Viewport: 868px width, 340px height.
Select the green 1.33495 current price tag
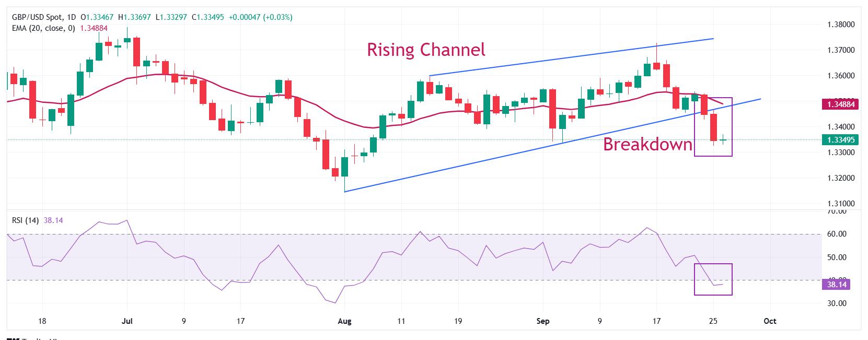(841, 139)
